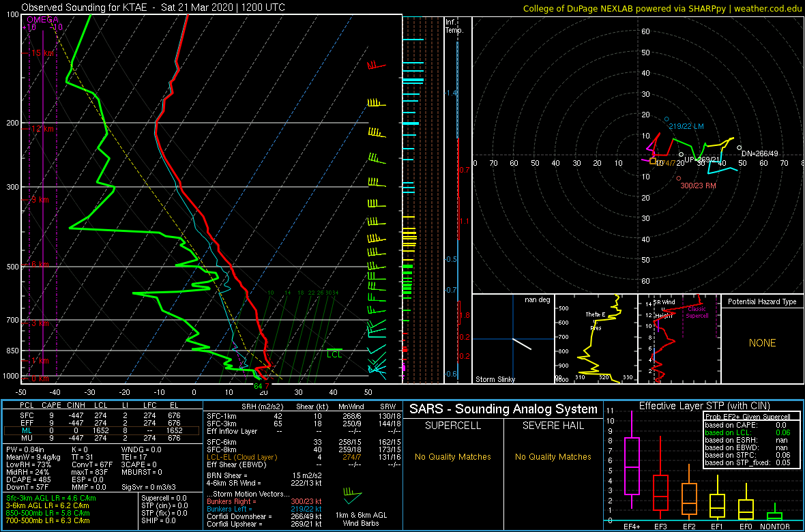This screenshot has width=805, height=532.
Task: Click the 'NONE' hazard type text
Action: 763,343
